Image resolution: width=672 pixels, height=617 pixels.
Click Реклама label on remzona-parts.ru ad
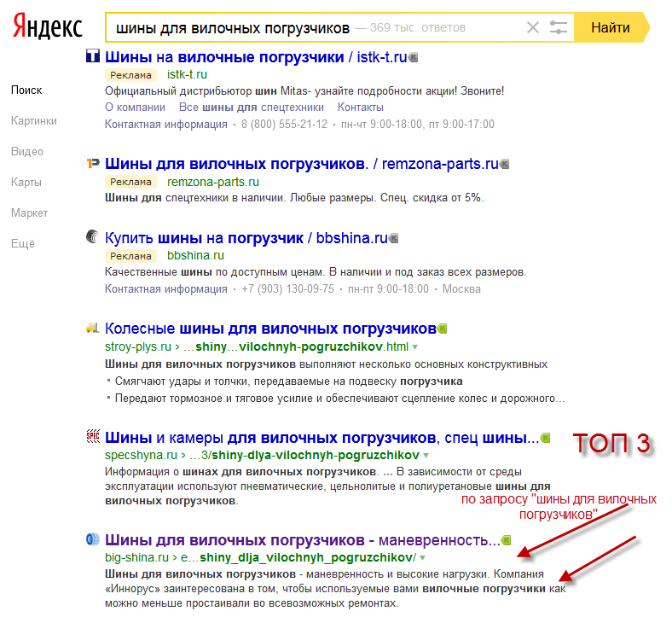(130, 182)
